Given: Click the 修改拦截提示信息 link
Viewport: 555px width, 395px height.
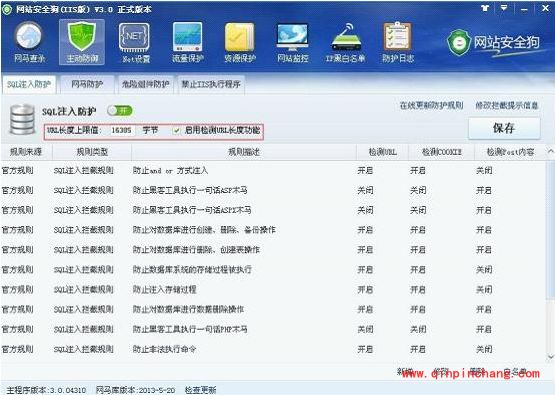Looking at the screenshot, I should point(507,105).
